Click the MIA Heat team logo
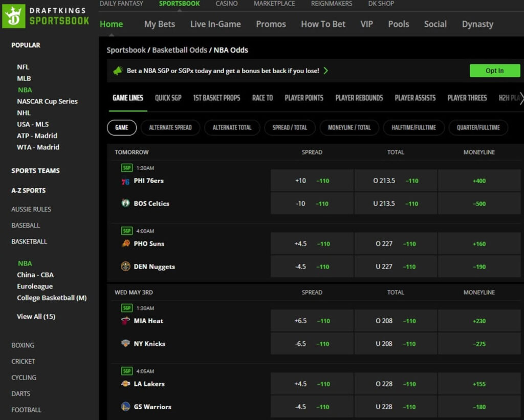 pos(125,321)
